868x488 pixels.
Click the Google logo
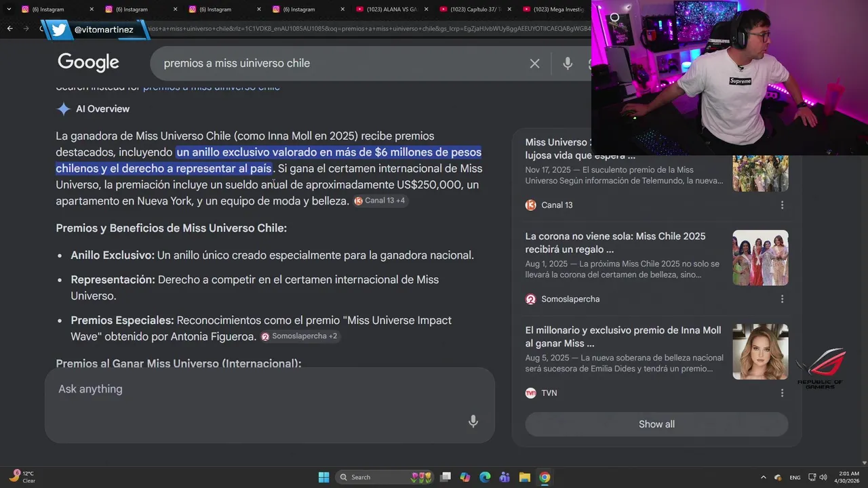coord(88,62)
